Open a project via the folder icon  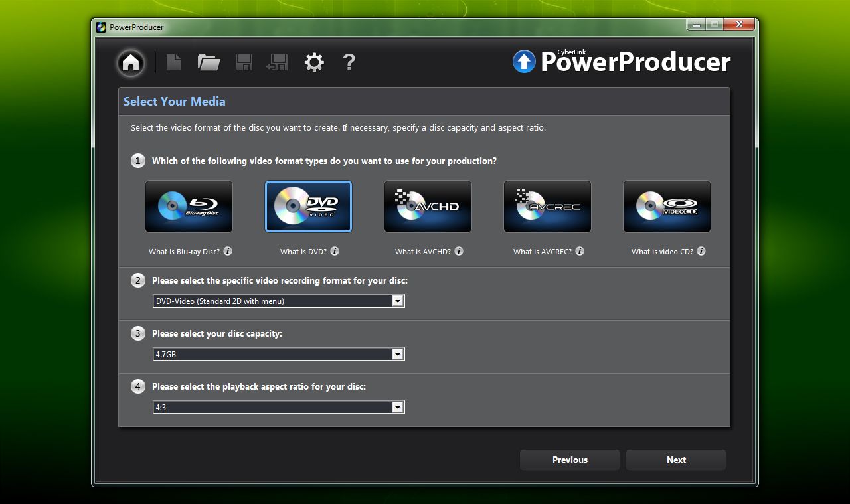[x=209, y=62]
